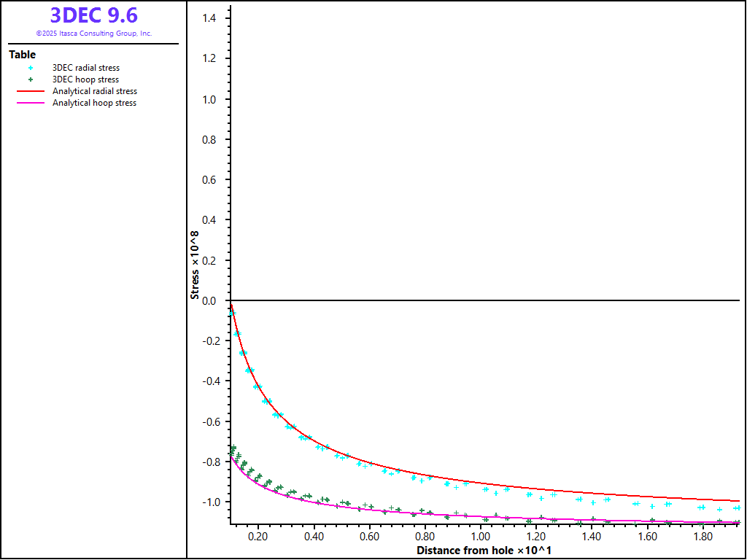Select the magenta Analytical hoop stress line swatch
The width and height of the screenshot is (747, 560).
[31, 103]
